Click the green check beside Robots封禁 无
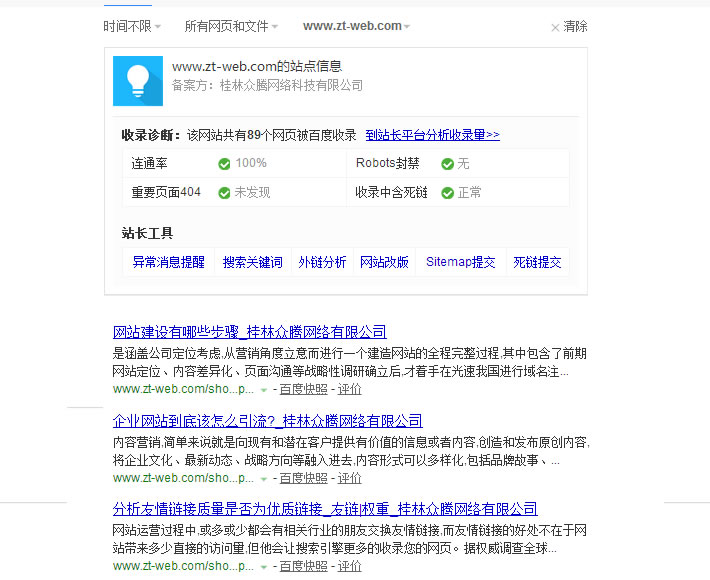This screenshot has height=580, width=710. (x=447, y=164)
